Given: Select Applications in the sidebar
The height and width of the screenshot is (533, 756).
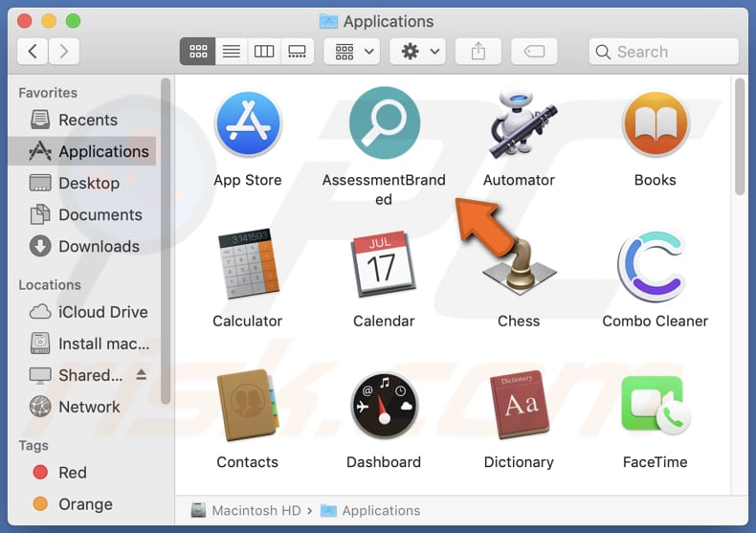Looking at the screenshot, I should [82, 151].
